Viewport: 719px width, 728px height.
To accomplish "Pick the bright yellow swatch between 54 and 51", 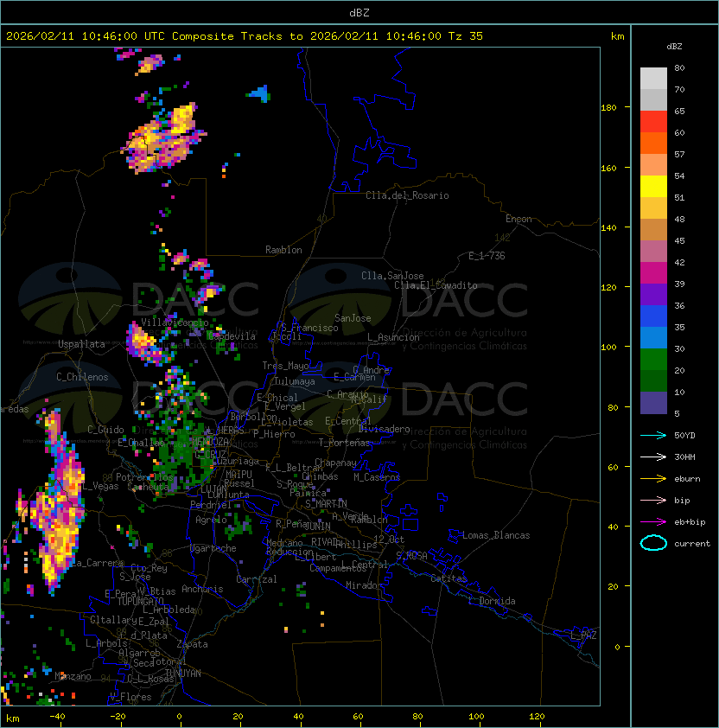I will 653,186.
